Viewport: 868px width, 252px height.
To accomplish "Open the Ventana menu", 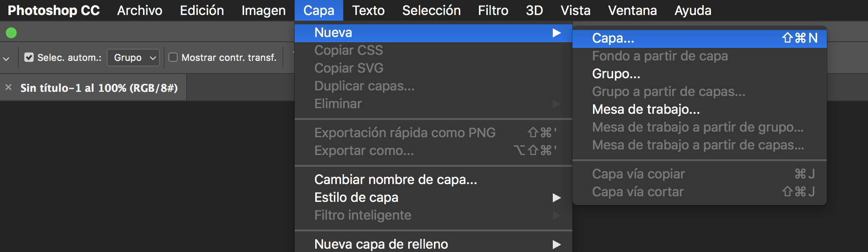I will (x=632, y=10).
